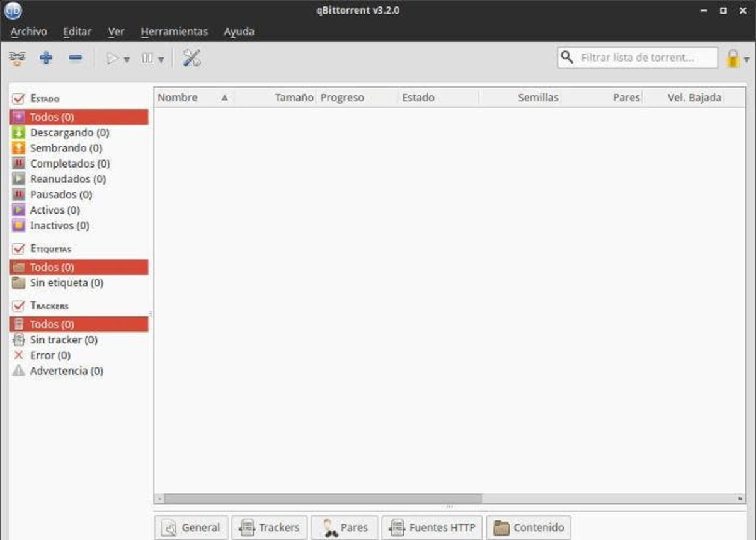Screen dimensions: 756x540
Task: Click the scrollbar right arrow
Action: coord(740,498)
